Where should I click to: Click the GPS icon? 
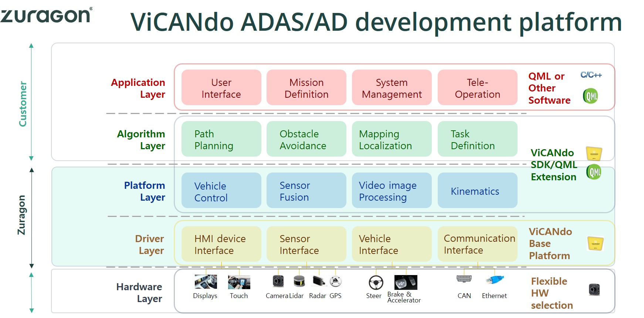click(x=336, y=281)
